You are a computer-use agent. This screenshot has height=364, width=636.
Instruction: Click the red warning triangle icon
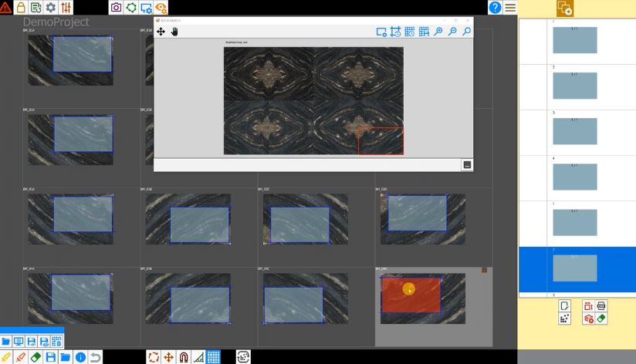click(5, 7)
